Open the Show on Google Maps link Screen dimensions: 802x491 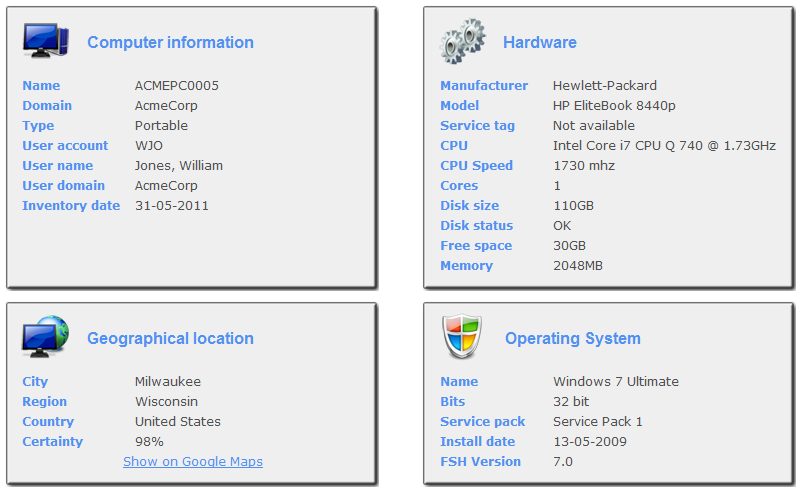193,461
